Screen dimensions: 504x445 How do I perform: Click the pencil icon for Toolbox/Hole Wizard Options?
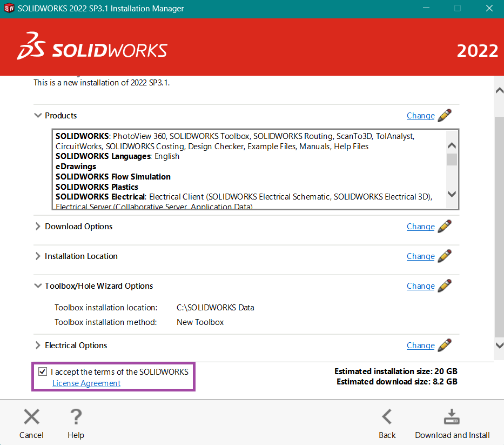[x=445, y=285]
